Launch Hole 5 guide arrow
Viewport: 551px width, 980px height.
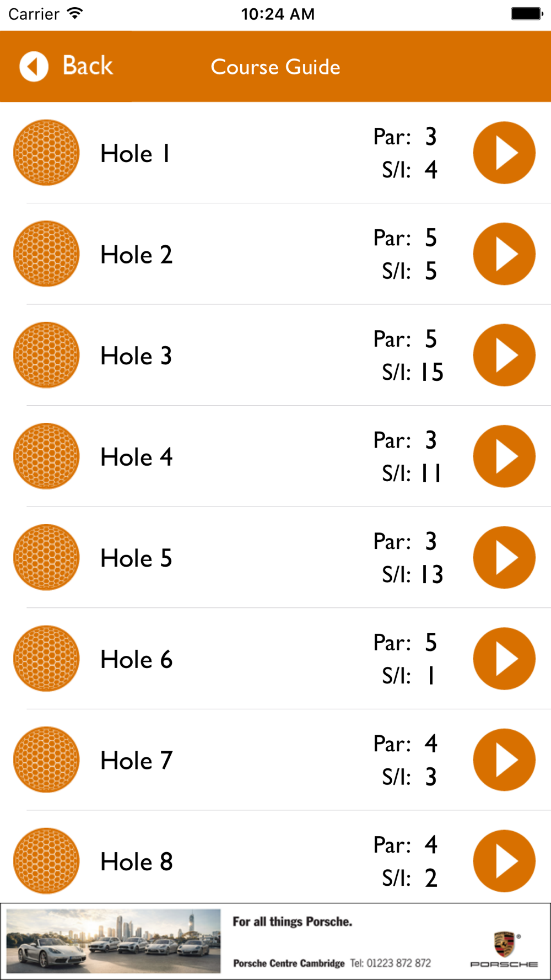point(504,557)
